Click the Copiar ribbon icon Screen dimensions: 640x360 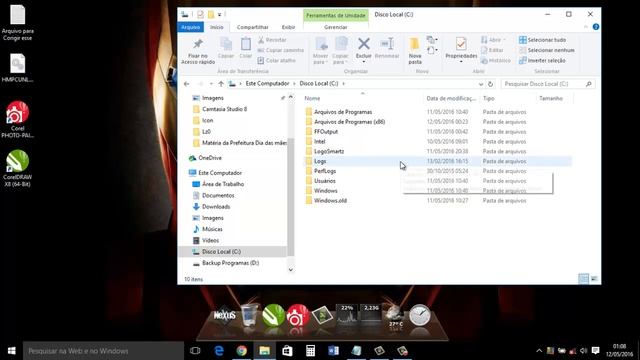pyautogui.click(x=226, y=48)
